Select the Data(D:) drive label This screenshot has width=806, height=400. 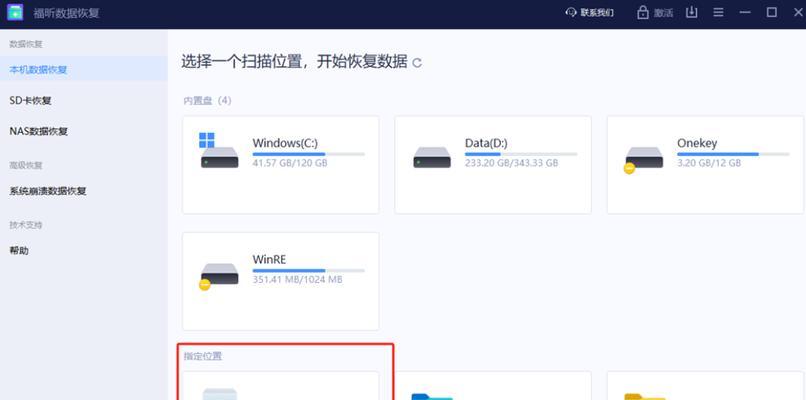pos(486,143)
